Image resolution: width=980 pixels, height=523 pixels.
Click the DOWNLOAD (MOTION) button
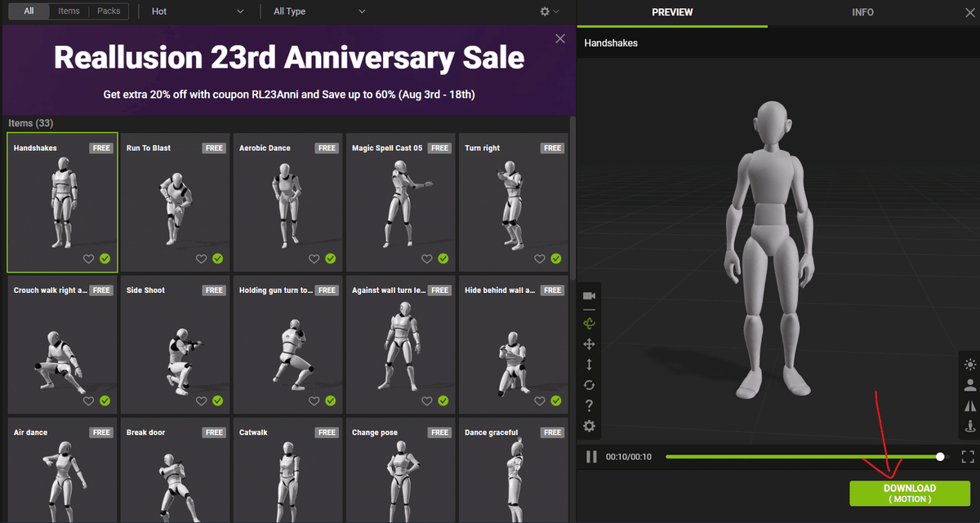(910, 493)
